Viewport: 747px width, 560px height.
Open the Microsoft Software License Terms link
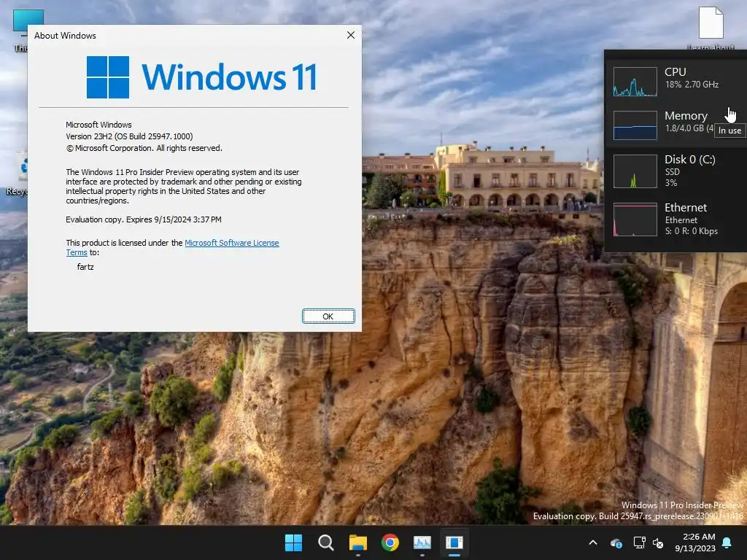click(x=231, y=243)
